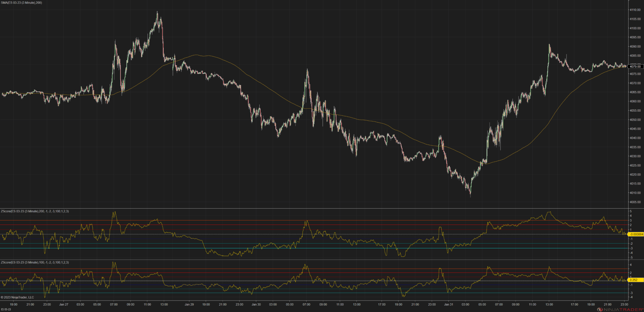Click the Jan 31 date marker
This screenshot has width=644, height=312.
pyautogui.click(x=448, y=305)
